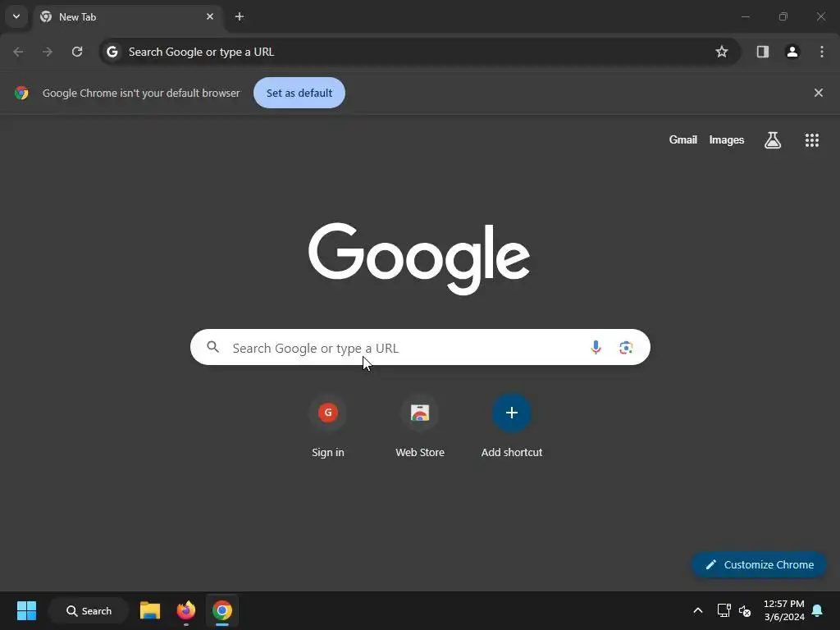
Task: Open the network status tray icon
Action: (x=724, y=610)
